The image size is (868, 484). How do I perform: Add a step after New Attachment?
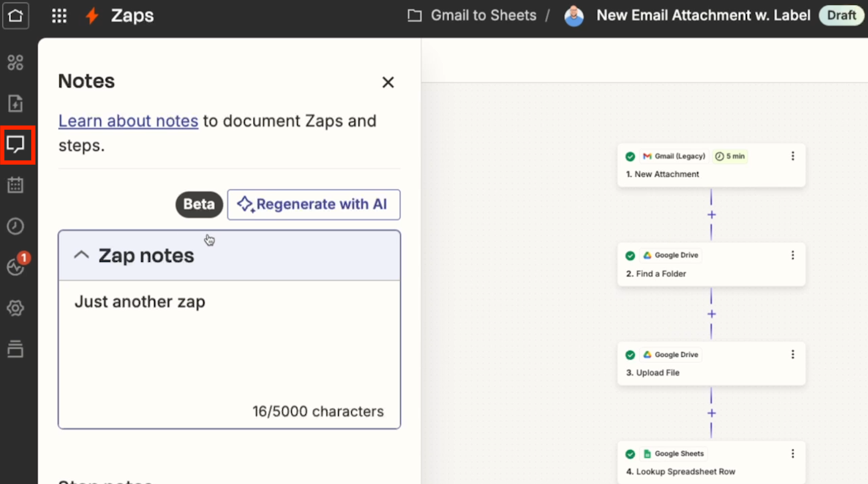[x=712, y=215]
